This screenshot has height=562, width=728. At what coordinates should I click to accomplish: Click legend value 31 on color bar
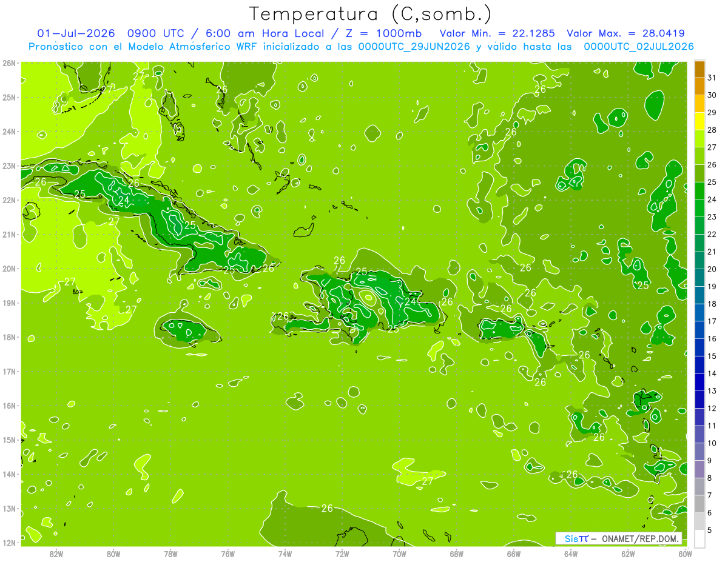tap(712, 78)
